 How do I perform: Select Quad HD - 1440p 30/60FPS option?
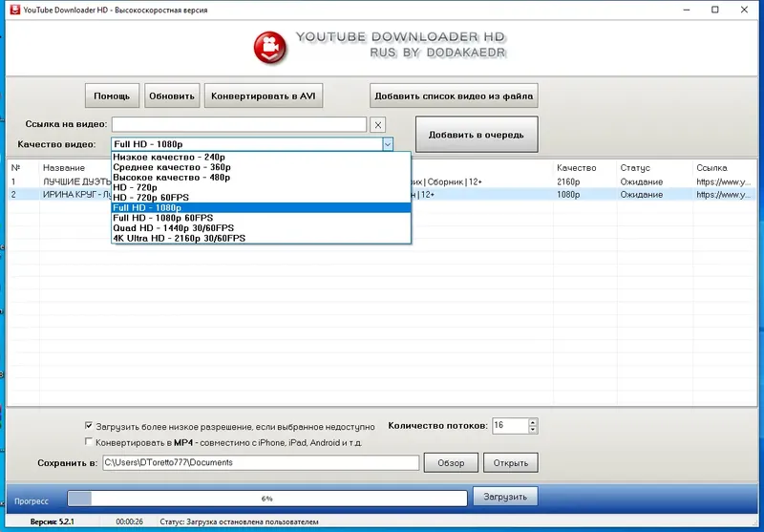coord(261,228)
